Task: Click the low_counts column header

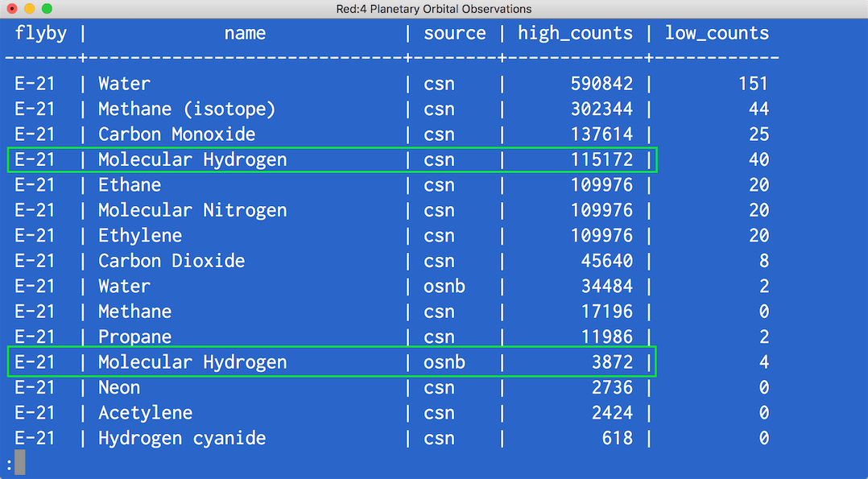Action: [717, 34]
